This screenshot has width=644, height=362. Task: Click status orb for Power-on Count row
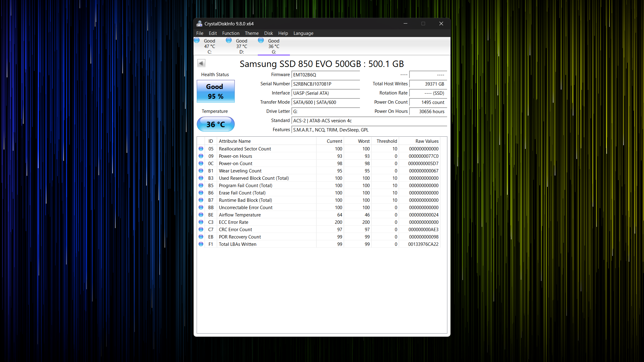201,163
